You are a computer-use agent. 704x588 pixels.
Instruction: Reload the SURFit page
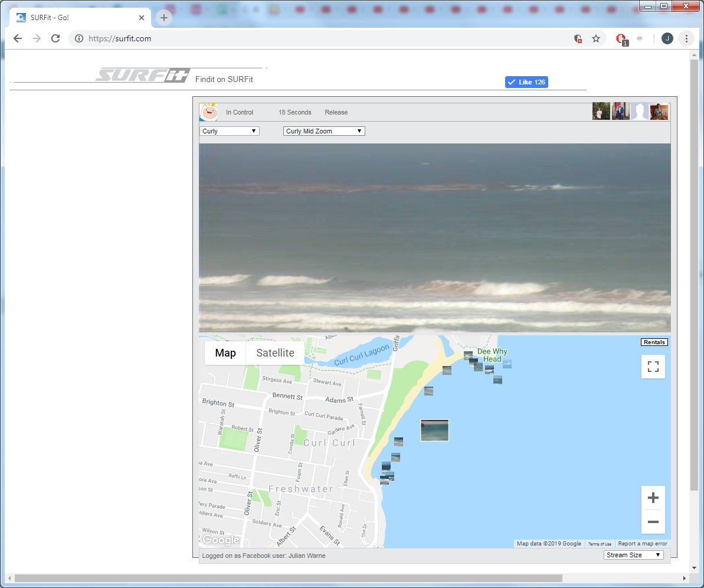55,38
